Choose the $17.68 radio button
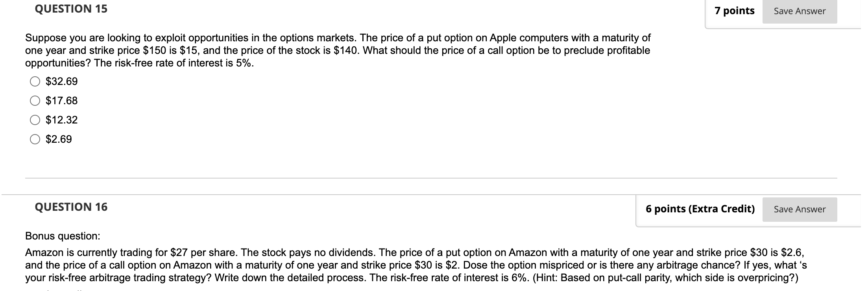The width and height of the screenshot is (868, 291). click(35, 101)
